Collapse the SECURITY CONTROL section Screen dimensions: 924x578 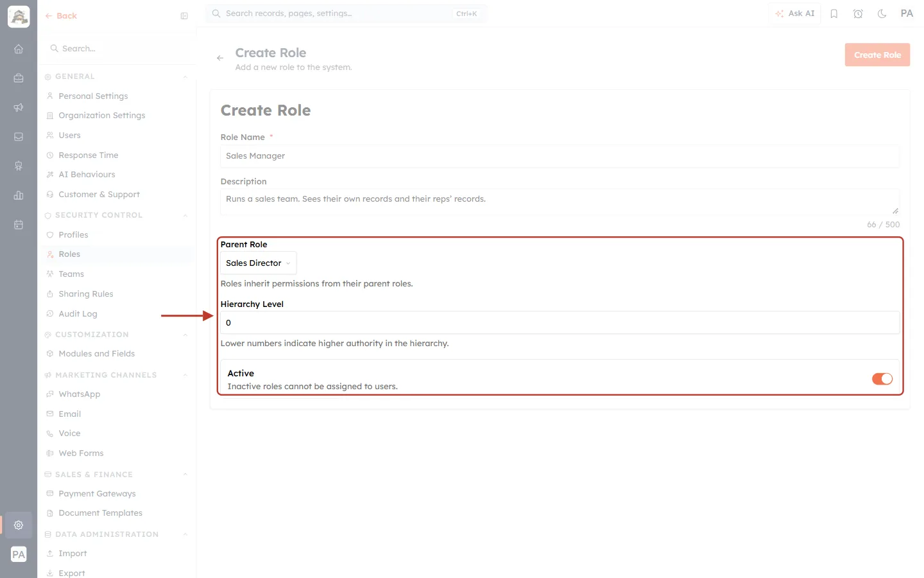[185, 216]
